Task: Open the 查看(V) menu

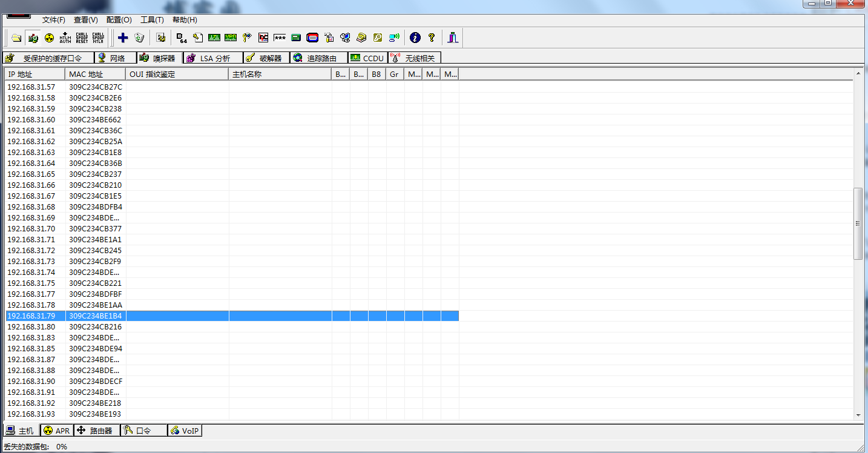Action: pyautogui.click(x=86, y=20)
